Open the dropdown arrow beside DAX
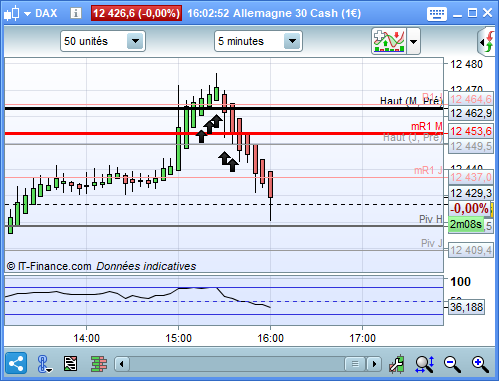 pyautogui.click(x=27, y=14)
